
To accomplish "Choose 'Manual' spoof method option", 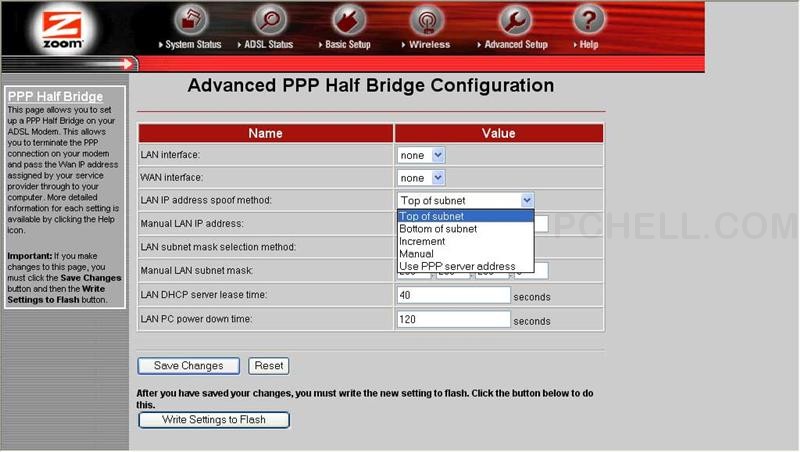I will (x=417, y=254).
